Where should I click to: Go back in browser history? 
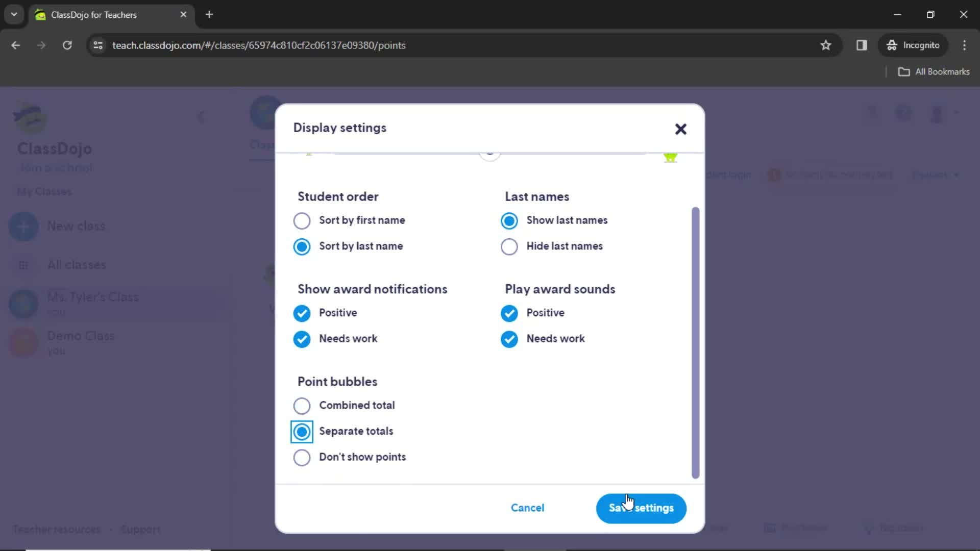(16, 45)
